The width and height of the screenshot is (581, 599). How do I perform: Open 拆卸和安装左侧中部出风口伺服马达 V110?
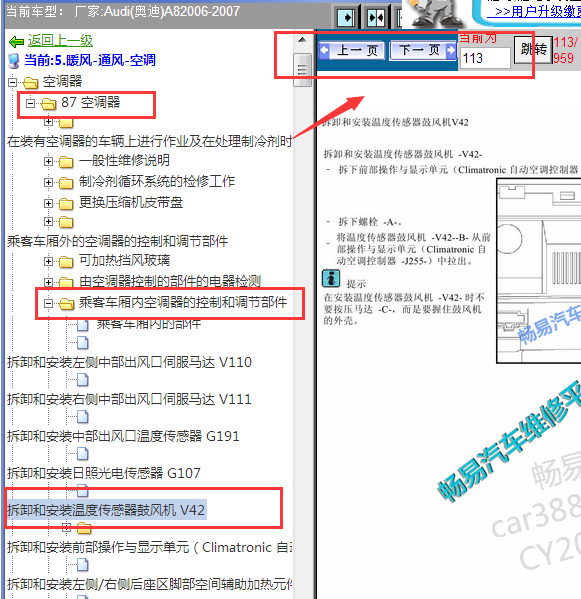129,362
